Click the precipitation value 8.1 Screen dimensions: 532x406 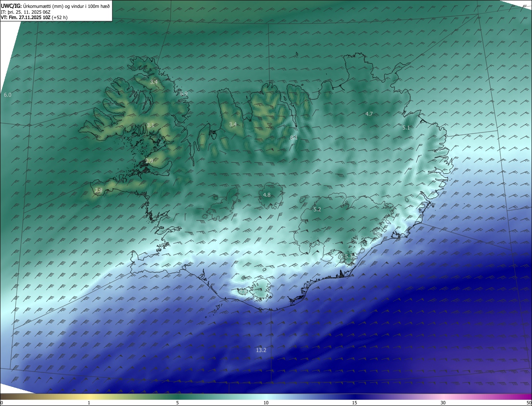[294, 137]
